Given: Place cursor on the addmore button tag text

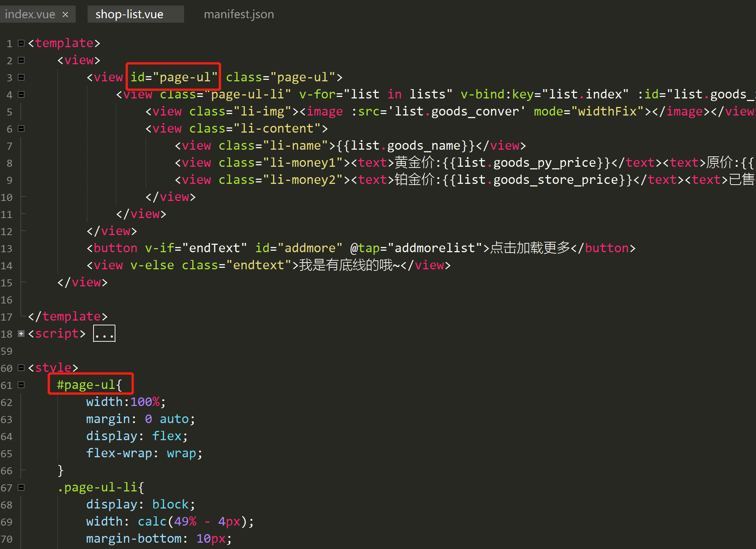Looking at the screenshot, I should click(115, 248).
